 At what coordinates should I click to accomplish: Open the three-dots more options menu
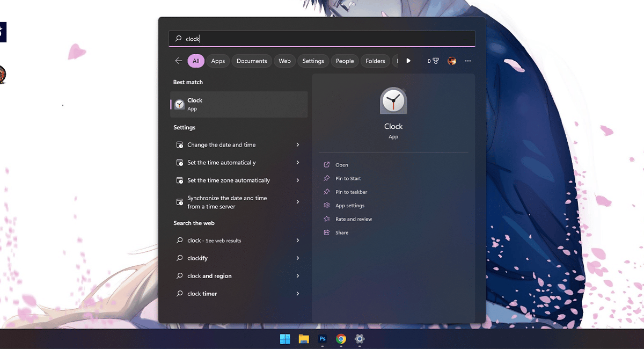468,61
